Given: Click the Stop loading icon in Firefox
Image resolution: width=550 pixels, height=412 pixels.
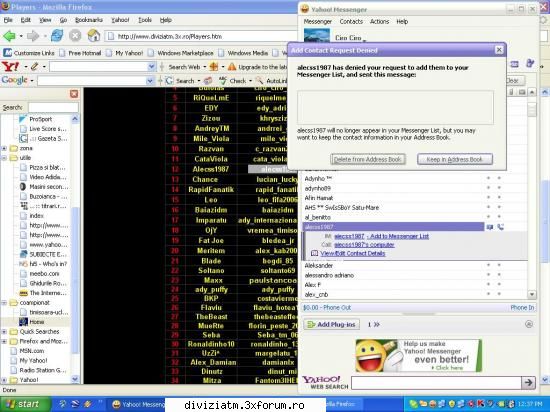Looking at the screenshot, I should 75,36.
